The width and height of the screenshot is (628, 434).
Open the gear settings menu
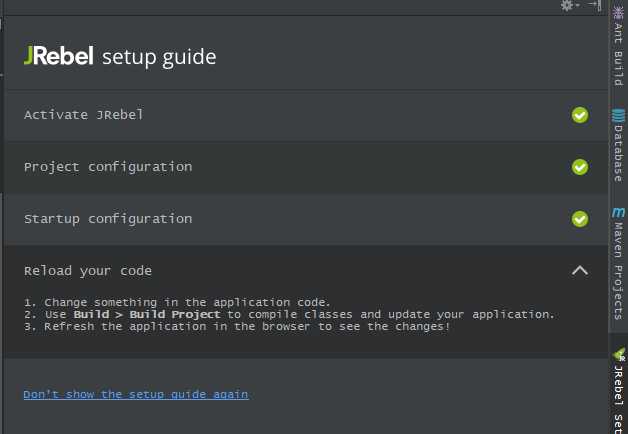[570, 5]
